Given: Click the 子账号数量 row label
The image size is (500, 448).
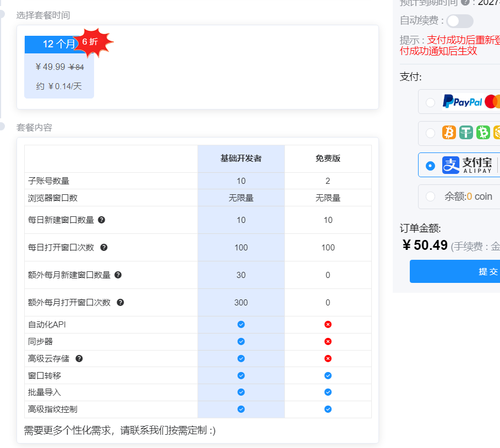Looking at the screenshot, I should point(48,181).
